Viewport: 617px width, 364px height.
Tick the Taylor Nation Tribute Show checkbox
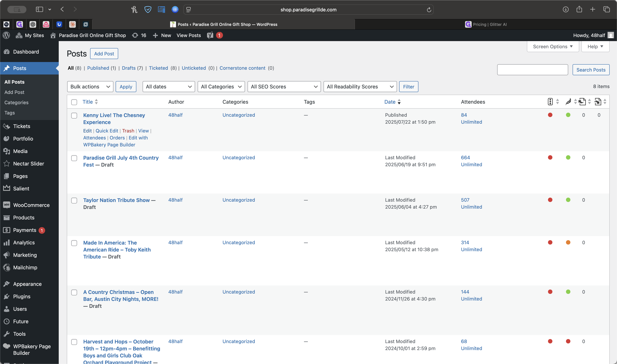click(74, 200)
